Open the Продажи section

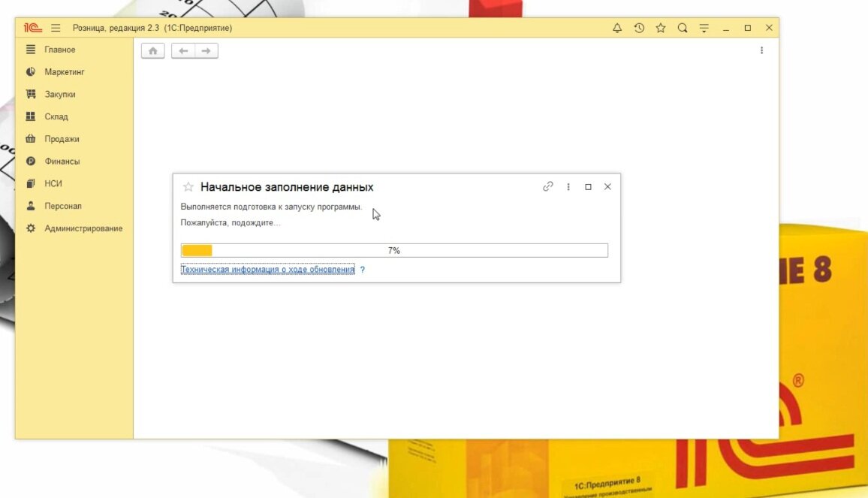[x=62, y=139]
